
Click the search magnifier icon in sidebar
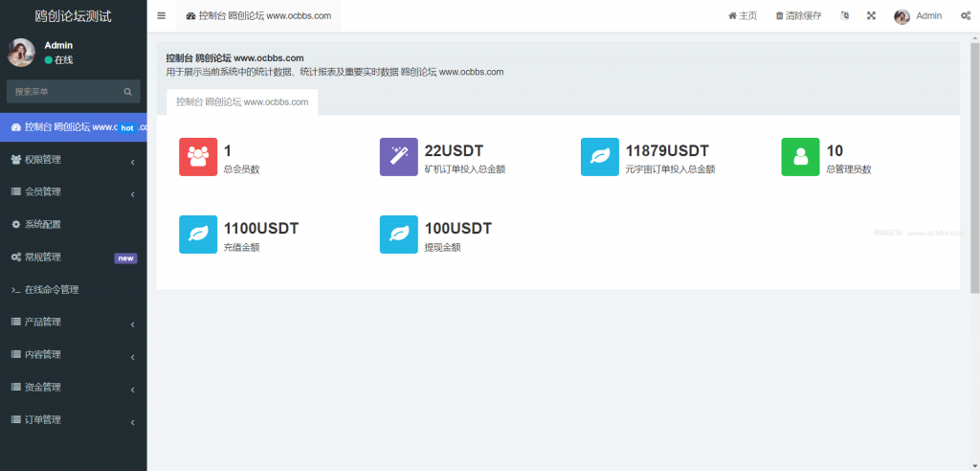click(127, 92)
